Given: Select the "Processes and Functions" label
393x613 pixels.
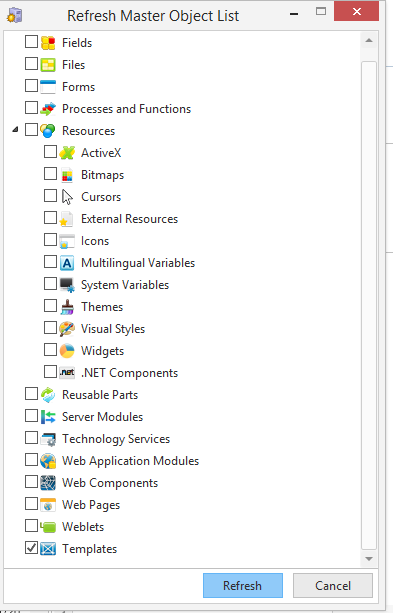Looking at the screenshot, I should point(127,109).
